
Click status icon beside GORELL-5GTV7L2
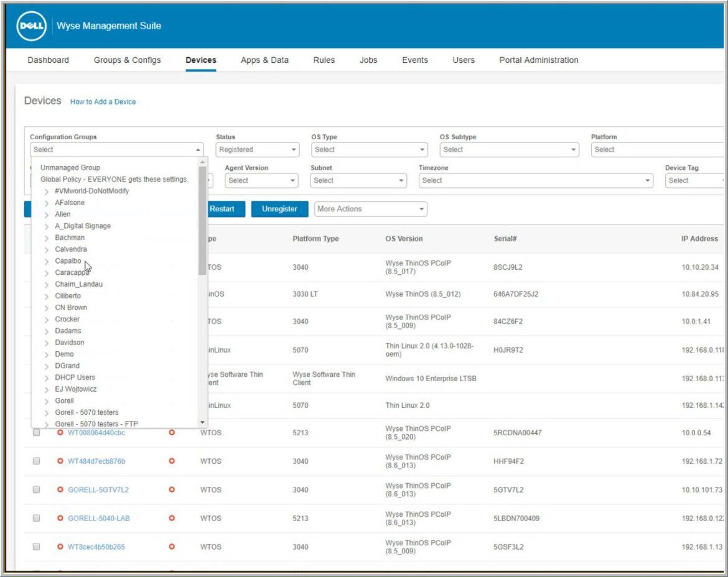pyautogui.click(x=60, y=489)
